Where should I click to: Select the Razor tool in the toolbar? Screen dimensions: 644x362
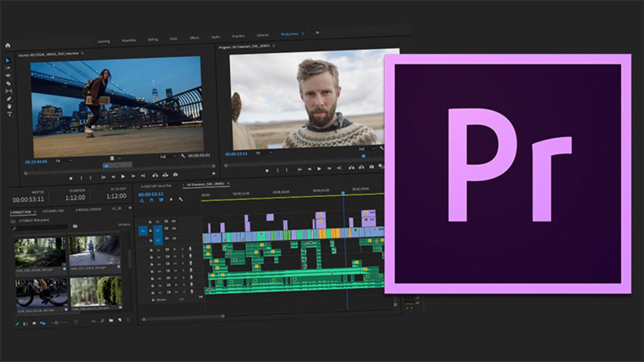[x=9, y=83]
